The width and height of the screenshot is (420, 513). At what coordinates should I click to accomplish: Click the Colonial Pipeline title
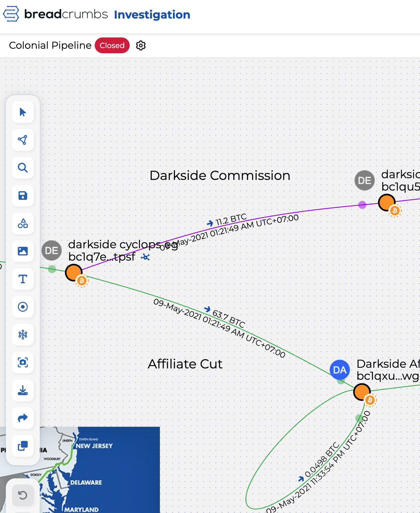pyautogui.click(x=50, y=45)
